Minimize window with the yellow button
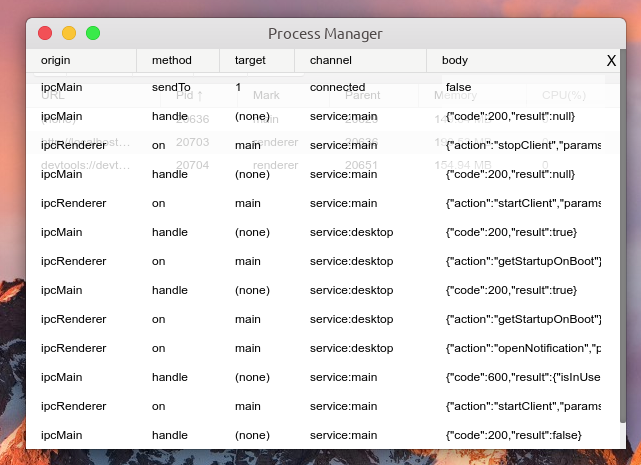This screenshot has width=641, height=465. 69,33
